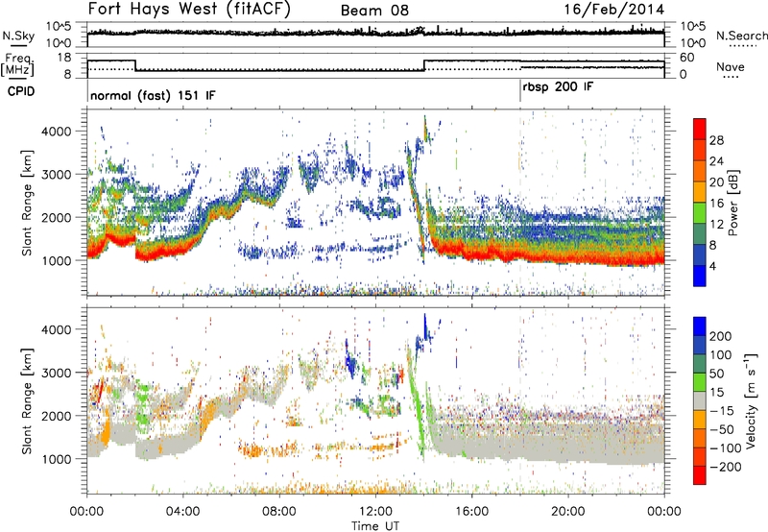Click the 'rbsp 200 IF' text
Screen dimensions: 768x532
558,87
